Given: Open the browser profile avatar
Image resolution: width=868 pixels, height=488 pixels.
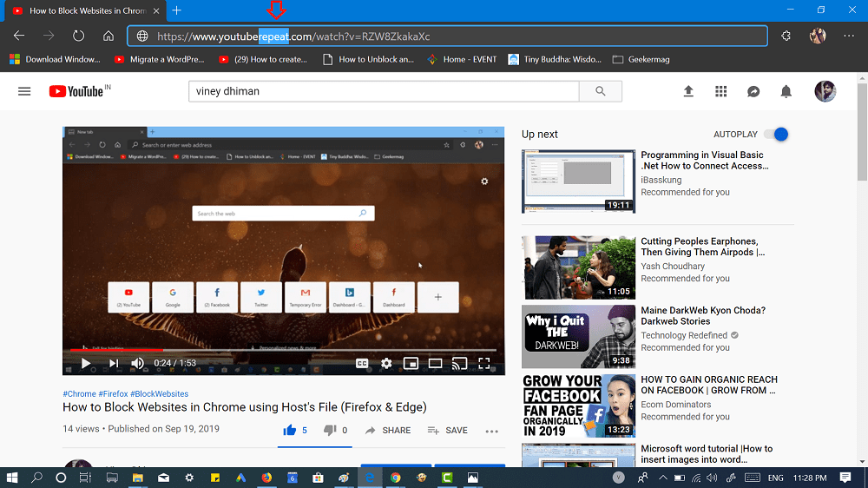Looking at the screenshot, I should (818, 36).
